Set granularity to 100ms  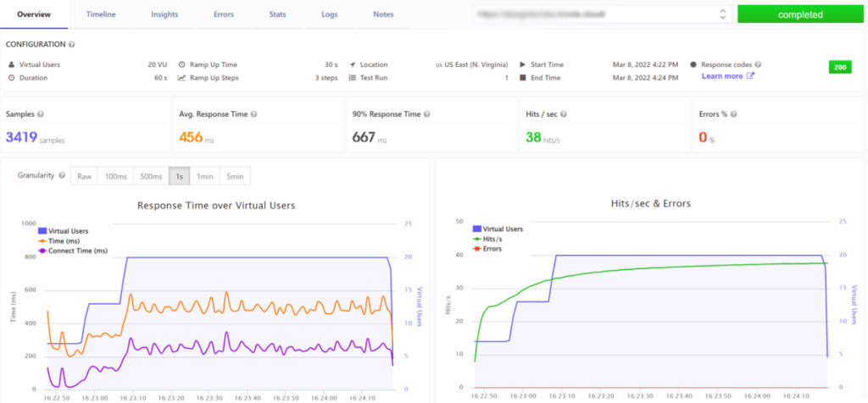tap(115, 176)
